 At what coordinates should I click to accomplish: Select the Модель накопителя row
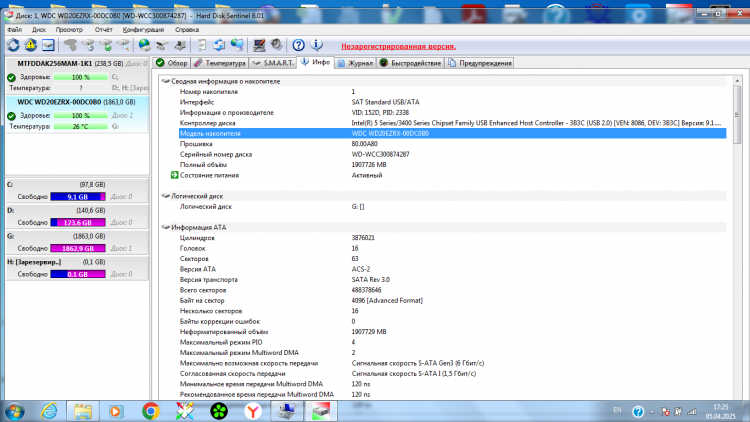tap(452, 133)
